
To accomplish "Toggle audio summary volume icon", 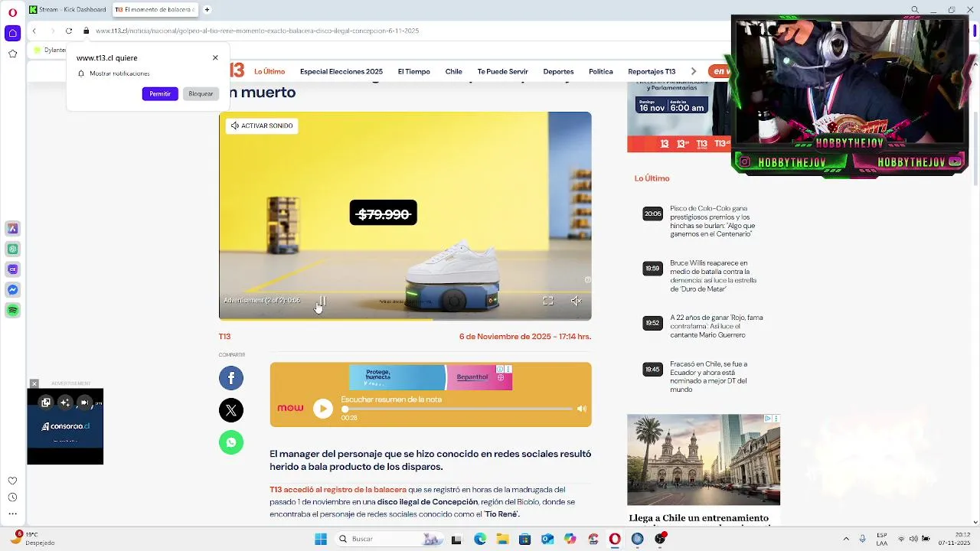I will tap(582, 409).
